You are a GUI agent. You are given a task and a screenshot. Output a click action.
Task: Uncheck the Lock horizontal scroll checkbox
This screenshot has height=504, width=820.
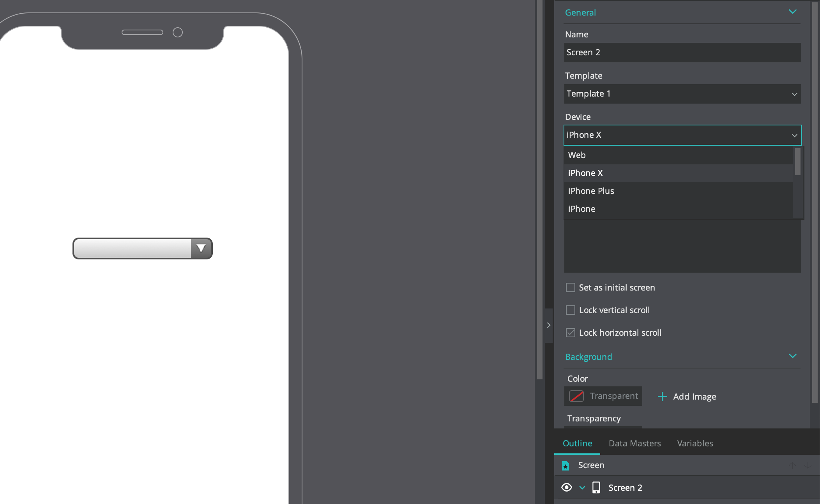(571, 332)
